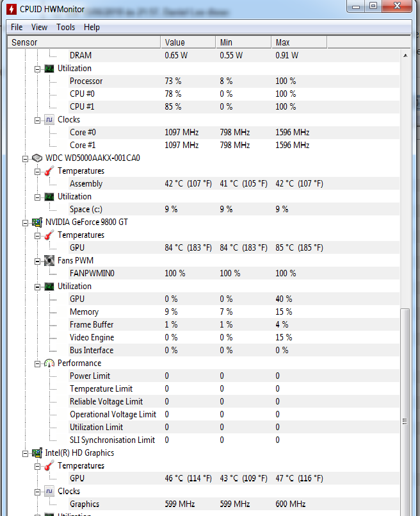This screenshot has width=420, height=516.
Task: Collapse the Intel(R) HD Graphics node
Action: (x=26, y=454)
